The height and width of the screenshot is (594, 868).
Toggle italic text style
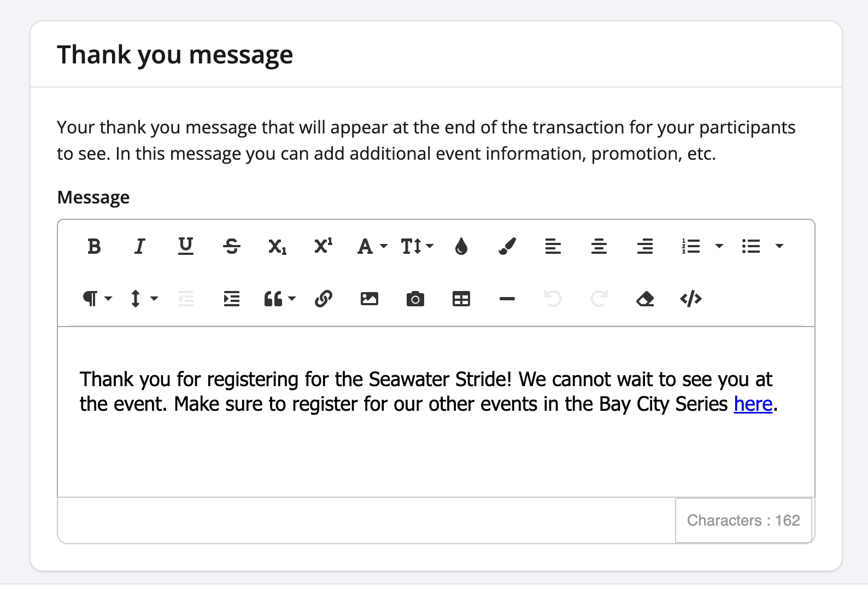tap(140, 247)
